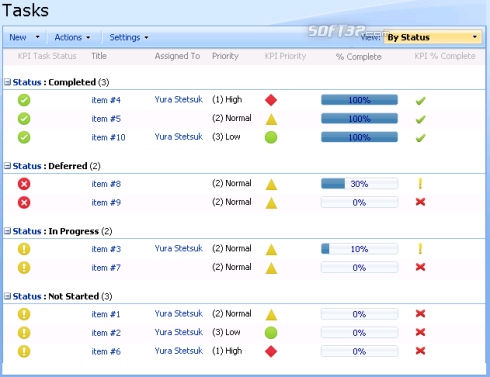The width and height of the screenshot is (490, 377).
Task: Click red diamond priority icon for item #4
Action: click(x=271, y=100)
